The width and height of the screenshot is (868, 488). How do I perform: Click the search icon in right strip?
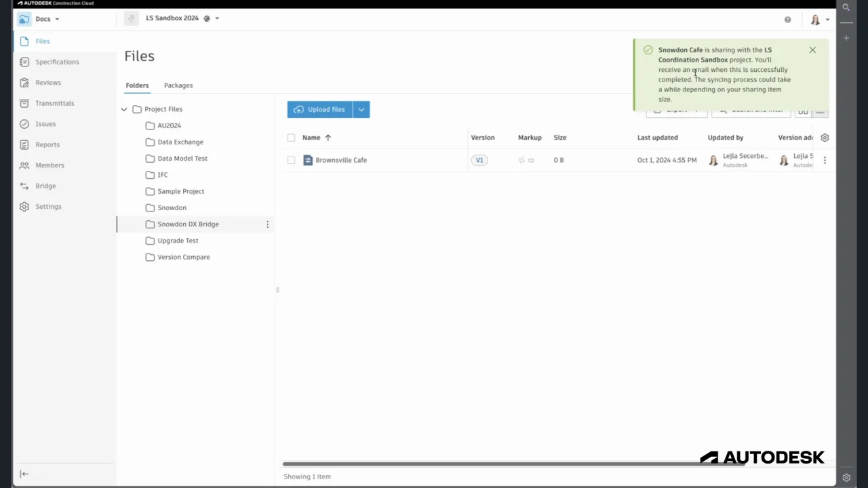[x=846, y=7]
